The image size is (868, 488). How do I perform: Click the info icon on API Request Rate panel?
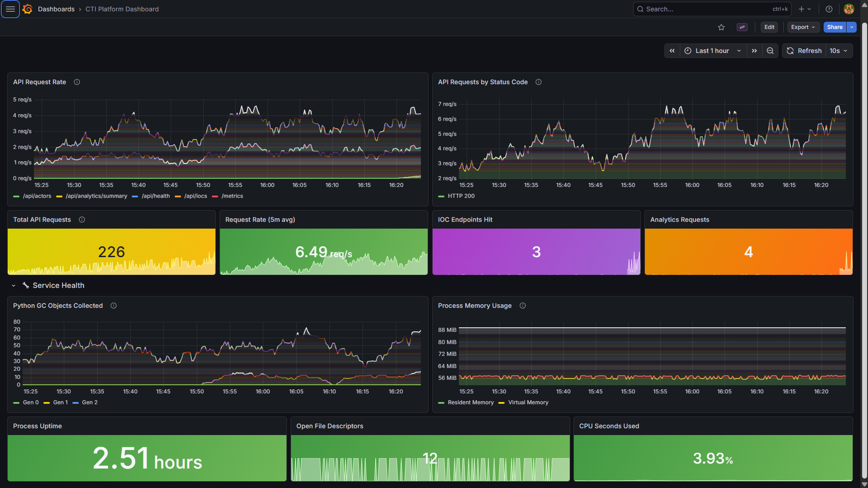pyautogui.click(x=76, y=82)
